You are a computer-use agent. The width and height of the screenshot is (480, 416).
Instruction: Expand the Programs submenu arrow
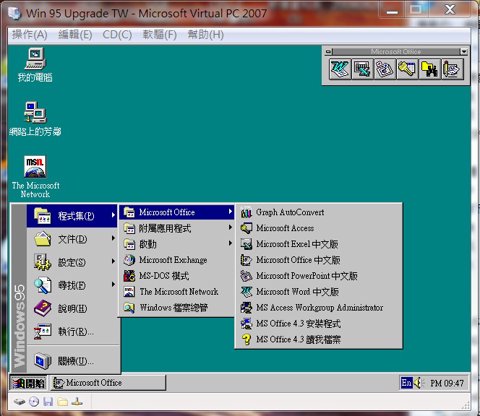click(x=113, y=215)
